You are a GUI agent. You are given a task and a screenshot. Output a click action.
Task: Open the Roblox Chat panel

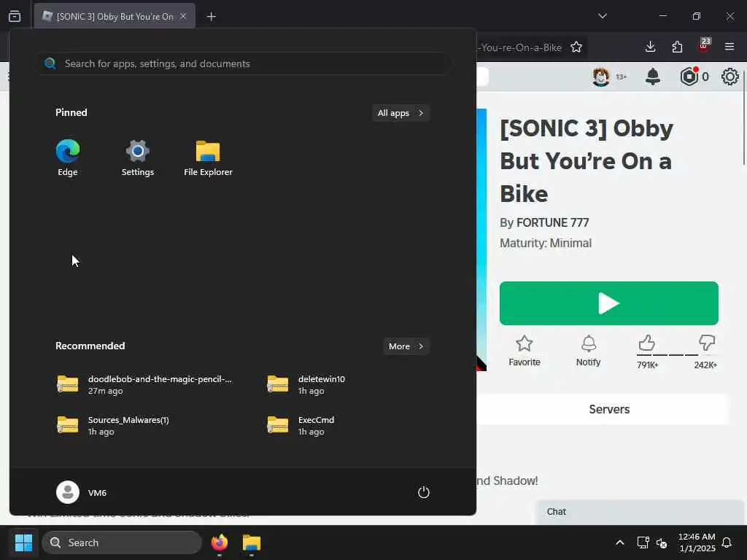[x=640, y=512]
